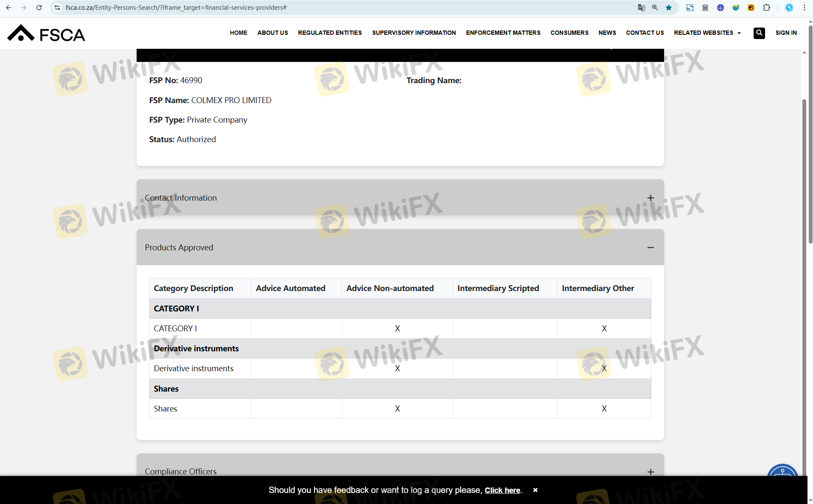Click the Sign In link
813x504 pixels.
coord(786,33)
